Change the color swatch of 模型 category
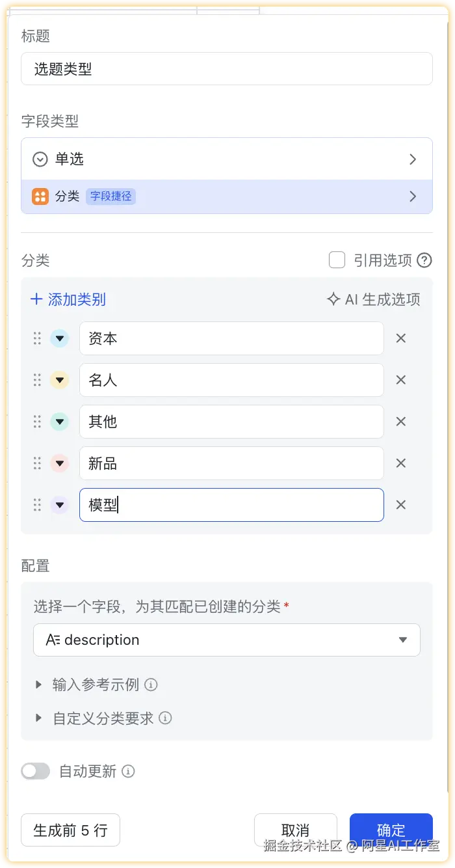455x868 pixels. [x=60, y=505]
